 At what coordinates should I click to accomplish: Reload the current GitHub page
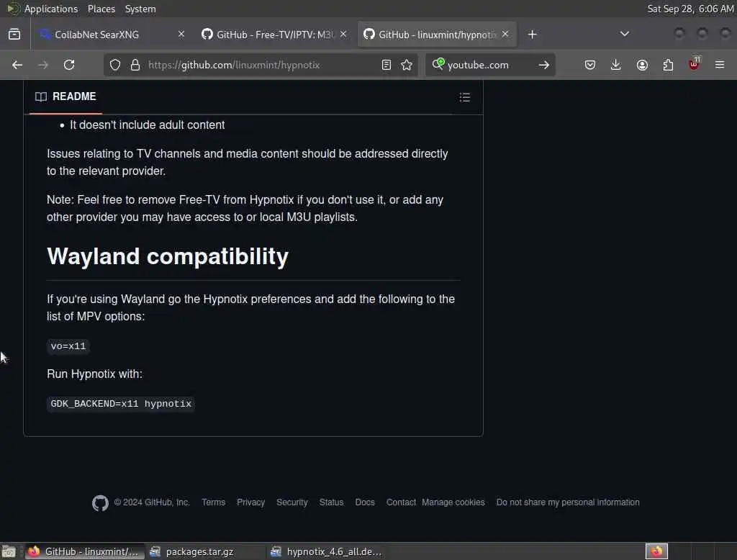(69, 65)
